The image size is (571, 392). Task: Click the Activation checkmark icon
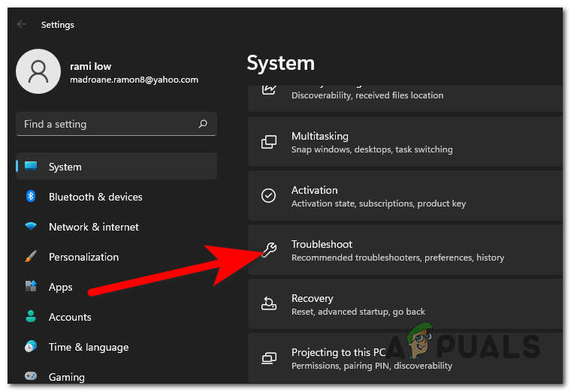pyautogui.click(x=268, y=195)
